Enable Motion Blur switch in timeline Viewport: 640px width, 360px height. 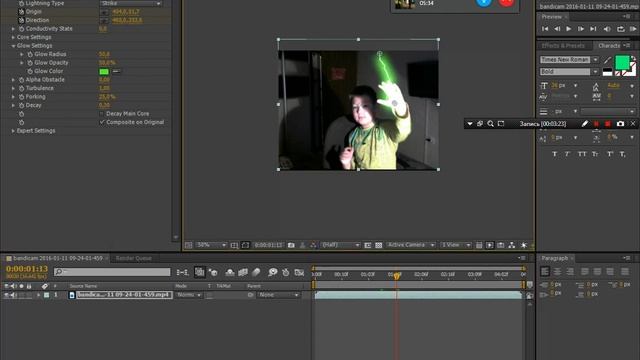click(x=256, y=272)
